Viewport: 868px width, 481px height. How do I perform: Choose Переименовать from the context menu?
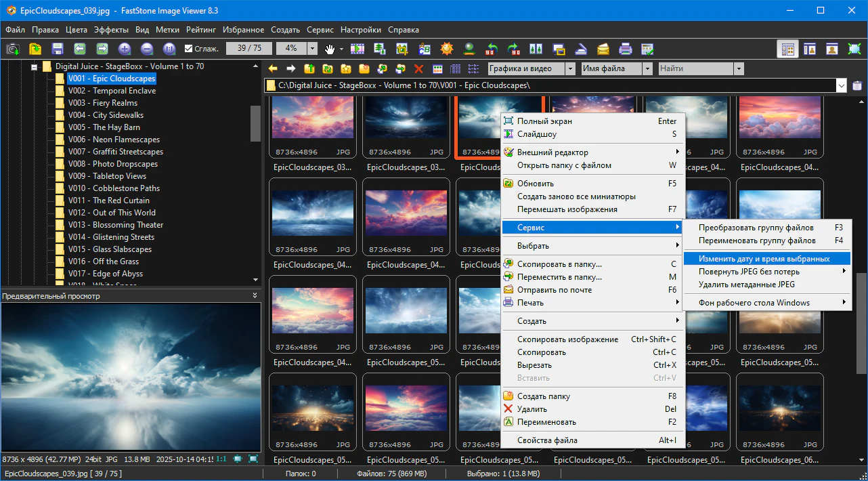(546, 422)
